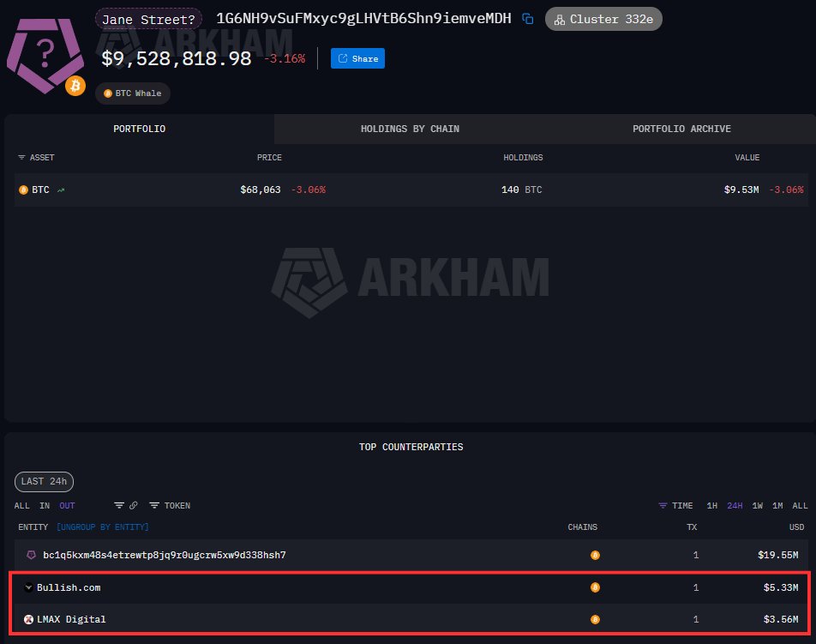The width and height of the screenshot is (816, 644).
Task: Click the $3.56M USD amount
Action: coord(781,619)
